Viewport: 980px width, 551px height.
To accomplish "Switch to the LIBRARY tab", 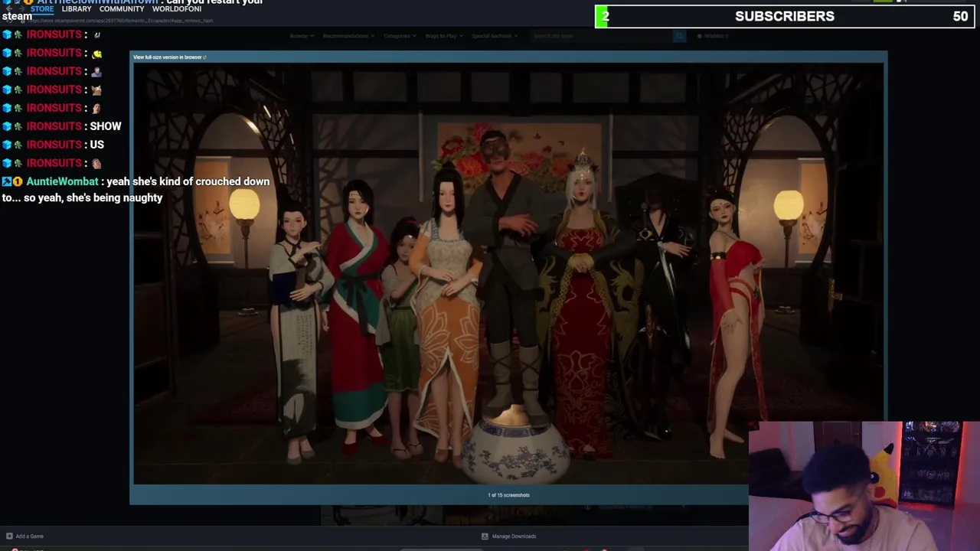I will click(x=77, y=9).
